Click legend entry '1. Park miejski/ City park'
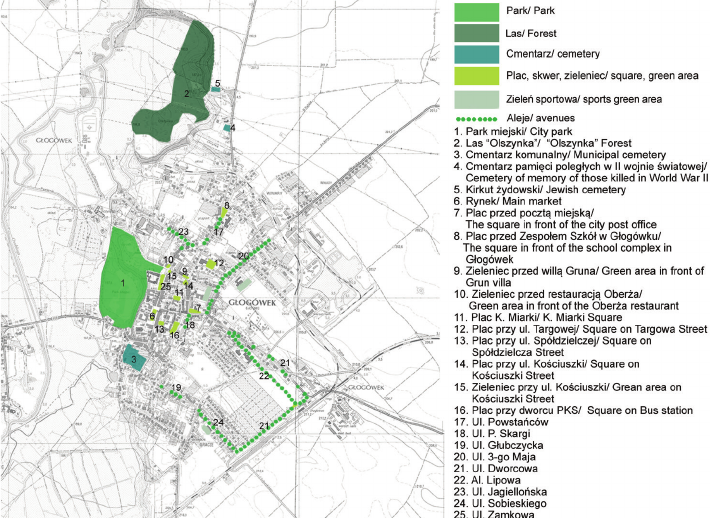This screenshot has height=518, width=710. click(x=513, y=132)
